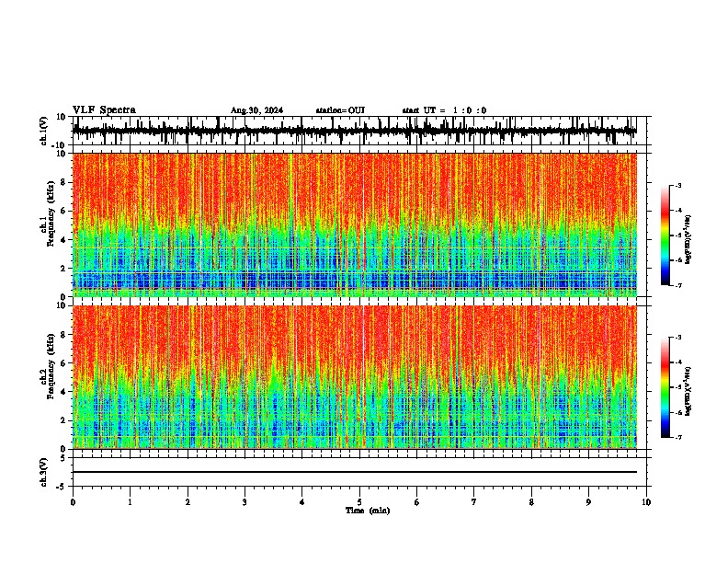This screenshot has width=728, height=563.
Task: Select the date label "Aug.30, 2024"
Action: pyautogui.click(x=256, y=110)
